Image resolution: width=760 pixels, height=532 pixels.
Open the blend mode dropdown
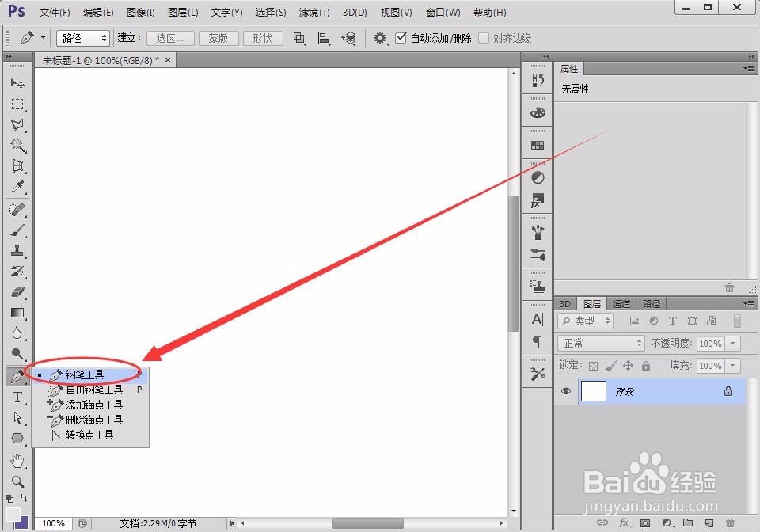coord(601,343)
